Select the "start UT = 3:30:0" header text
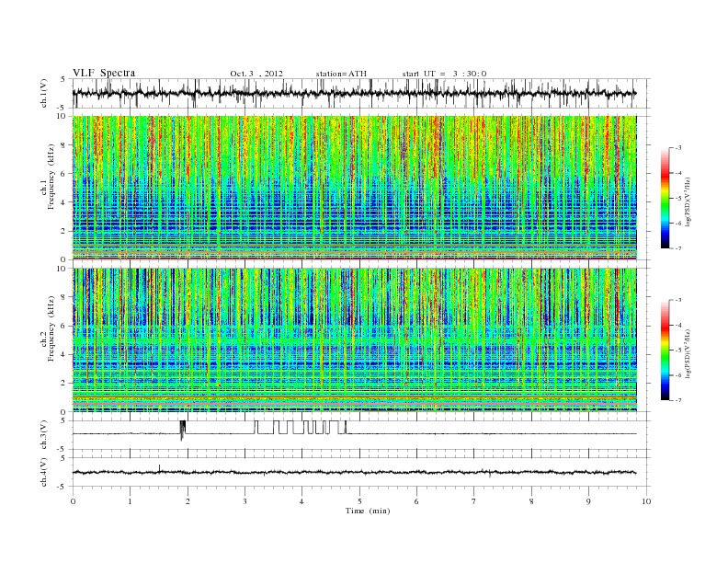The height and width of the screenshot is (563, 728). click(444, 74)
